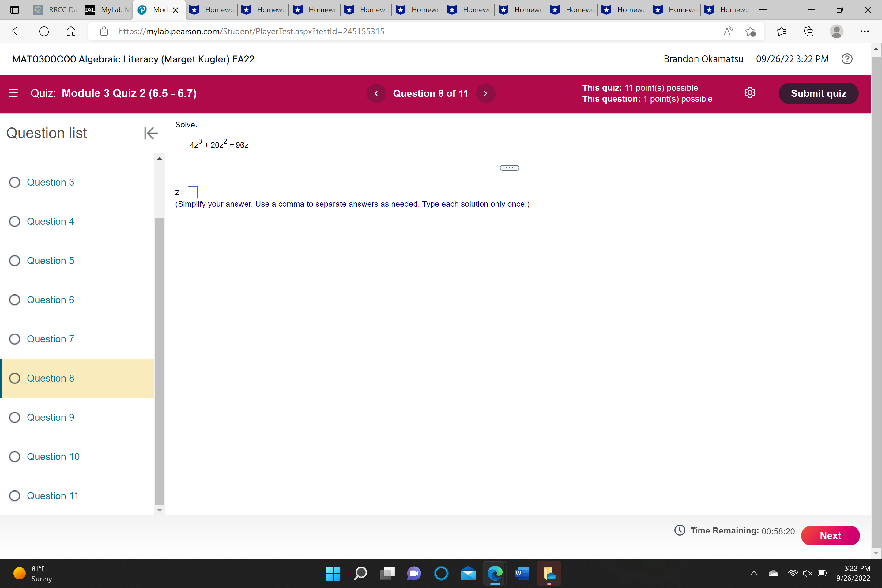The height and width of the screenshot is (588, 882).
Task: Click the browser Read aloud icon
Action: coord(728,31)
